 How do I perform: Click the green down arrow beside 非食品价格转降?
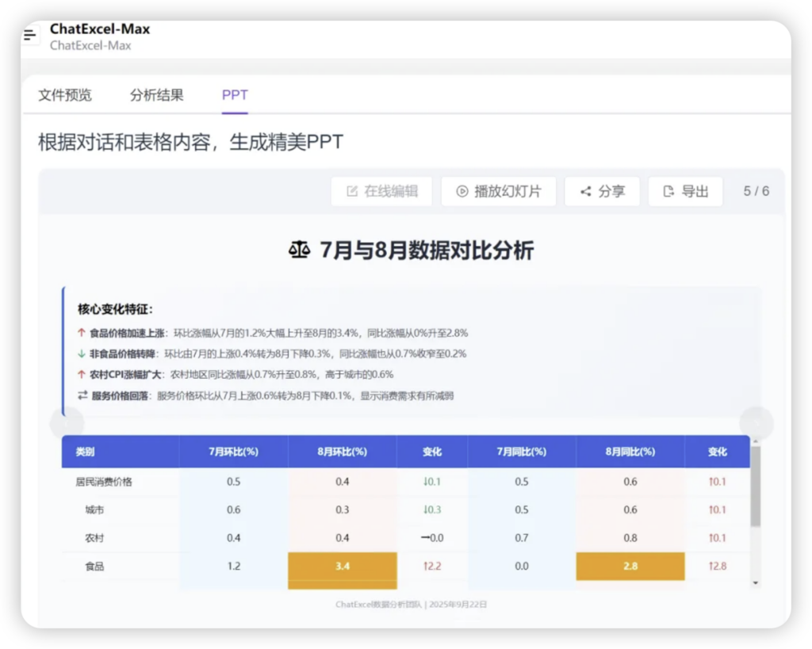(82, 353)
